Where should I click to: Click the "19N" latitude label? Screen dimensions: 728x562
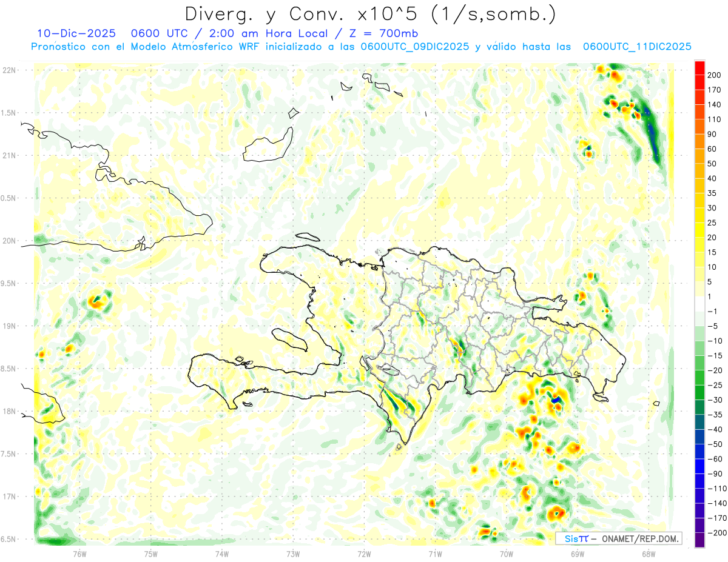[x=9, y=326]
